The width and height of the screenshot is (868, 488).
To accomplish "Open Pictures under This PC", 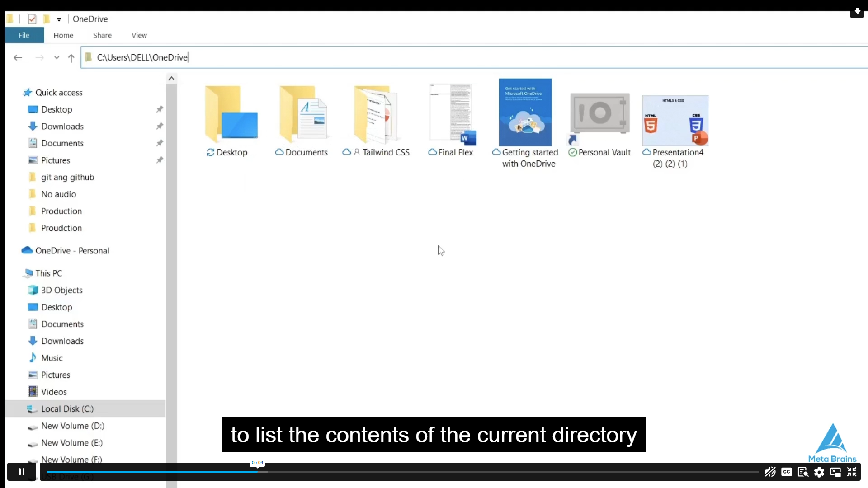I will [49, 375].
